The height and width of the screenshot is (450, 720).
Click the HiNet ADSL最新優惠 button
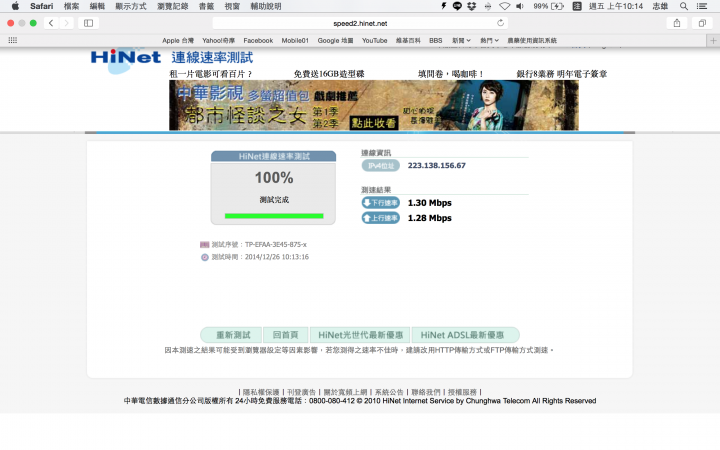(x=465, y=335)
